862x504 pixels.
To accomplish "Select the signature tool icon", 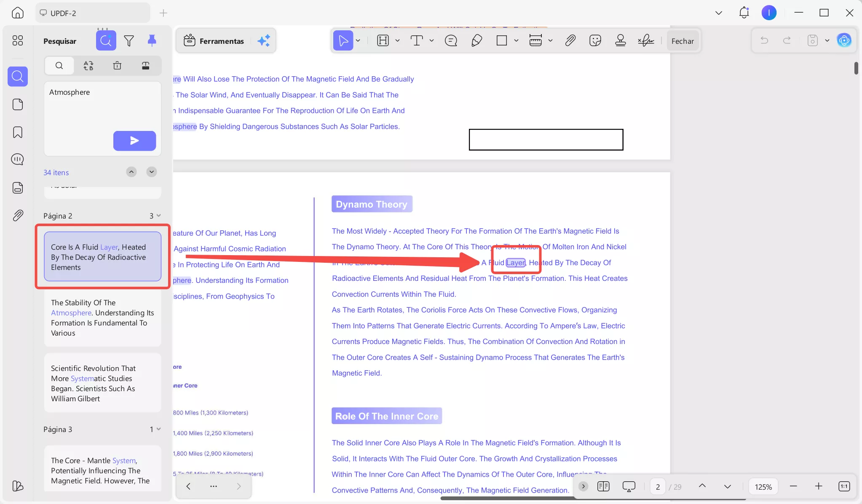I will 645,40.
